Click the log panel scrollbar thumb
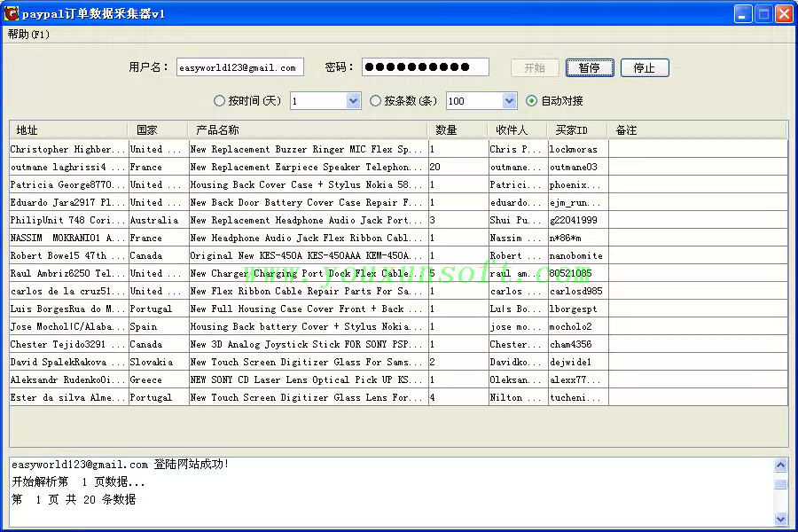 click(x=780, y=483)
